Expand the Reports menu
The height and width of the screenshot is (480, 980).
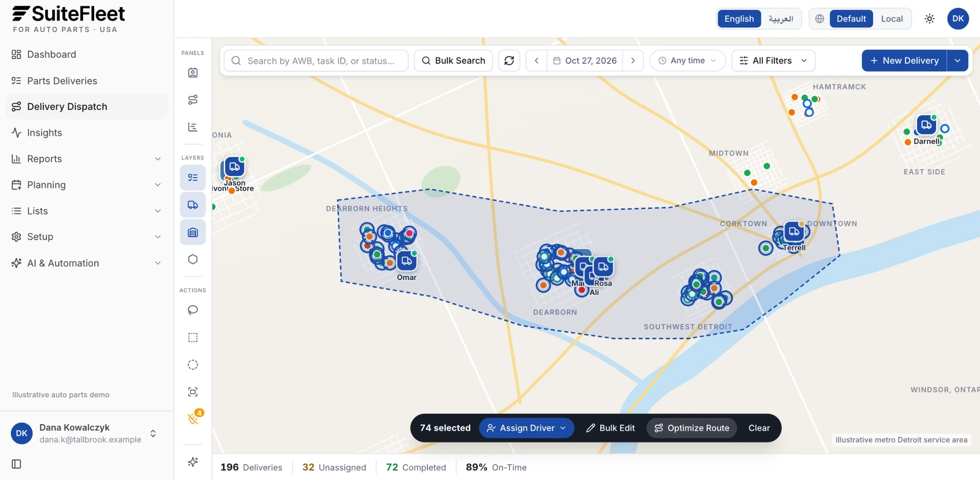click(86, 159)
